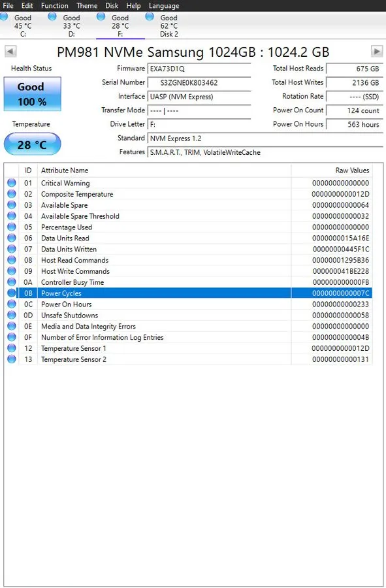Click the Standard field NVM Express 1.2
Image resolution: width=386 pixels, height=588 pixels.
265,139
